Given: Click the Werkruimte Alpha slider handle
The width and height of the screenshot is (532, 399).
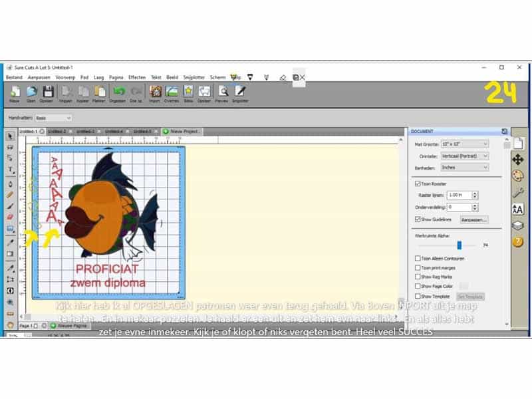Looking at the screenshot, I should 459,245.
